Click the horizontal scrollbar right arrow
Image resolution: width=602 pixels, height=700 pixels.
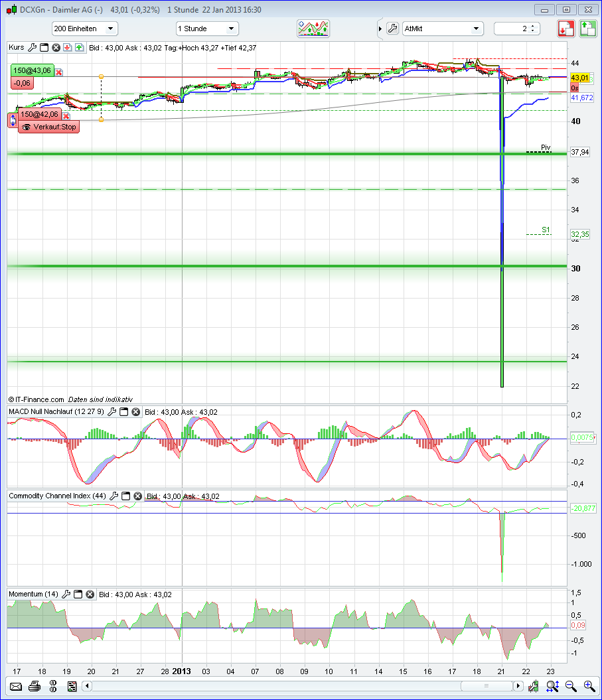point(518,685)
